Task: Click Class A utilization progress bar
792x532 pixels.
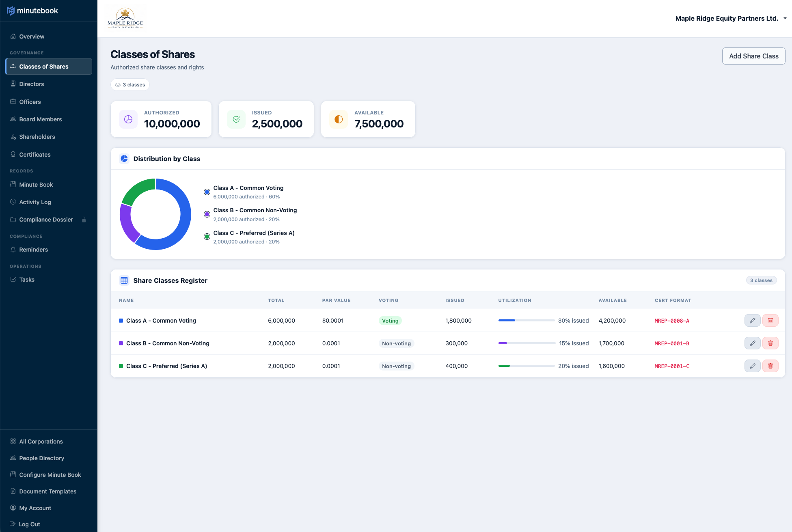Action: (526, 321)
